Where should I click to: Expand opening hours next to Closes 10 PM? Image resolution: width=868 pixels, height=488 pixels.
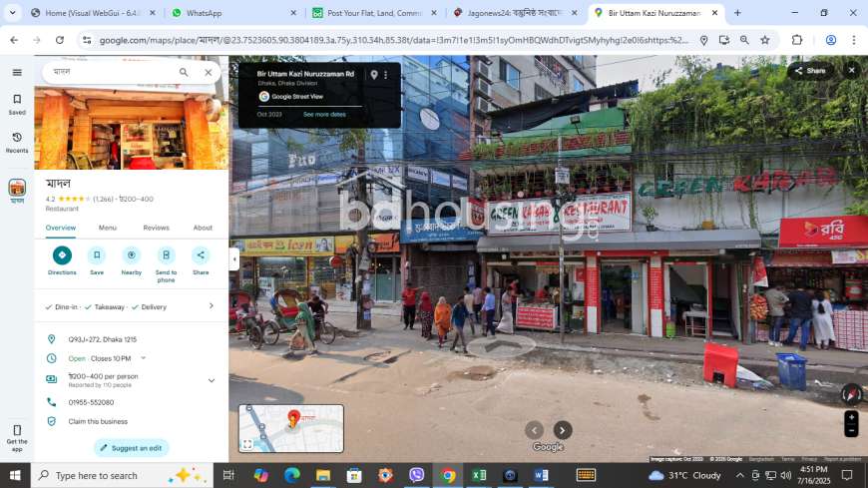[144, 358]
